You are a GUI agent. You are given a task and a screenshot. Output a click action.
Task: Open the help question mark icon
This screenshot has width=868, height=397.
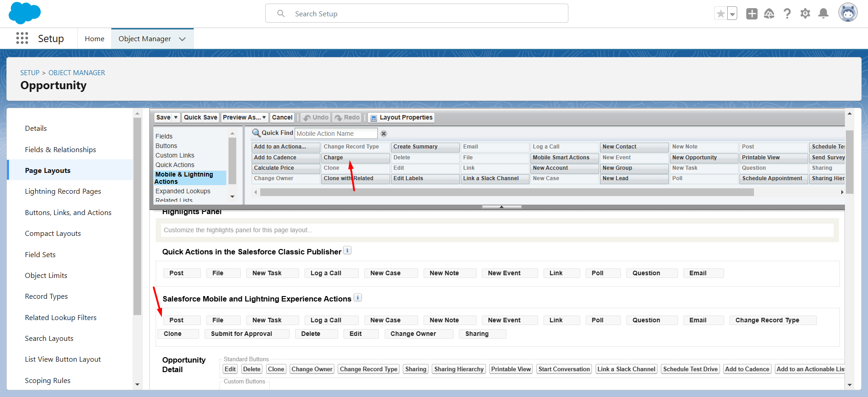(x=787, y=14)
